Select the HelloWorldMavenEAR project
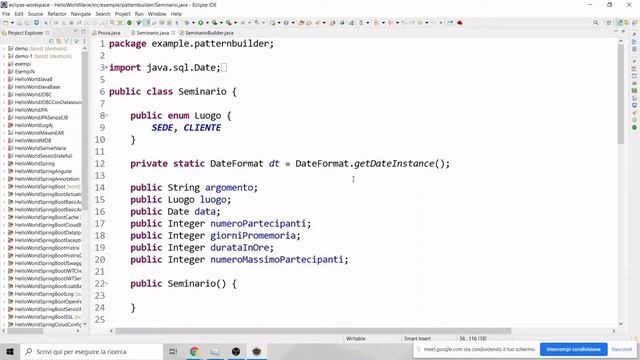The image size is (640, 360). [39, 133]
